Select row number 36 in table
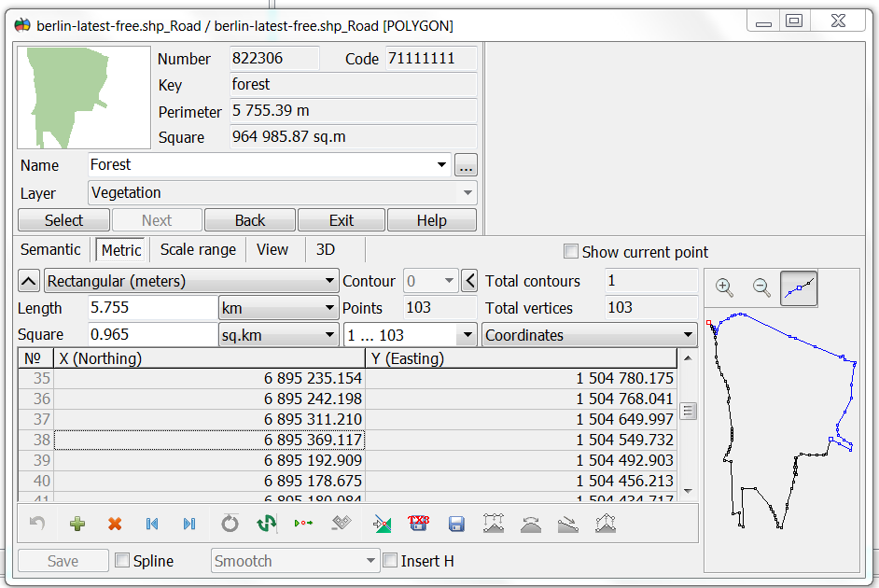 coord(35,399)
